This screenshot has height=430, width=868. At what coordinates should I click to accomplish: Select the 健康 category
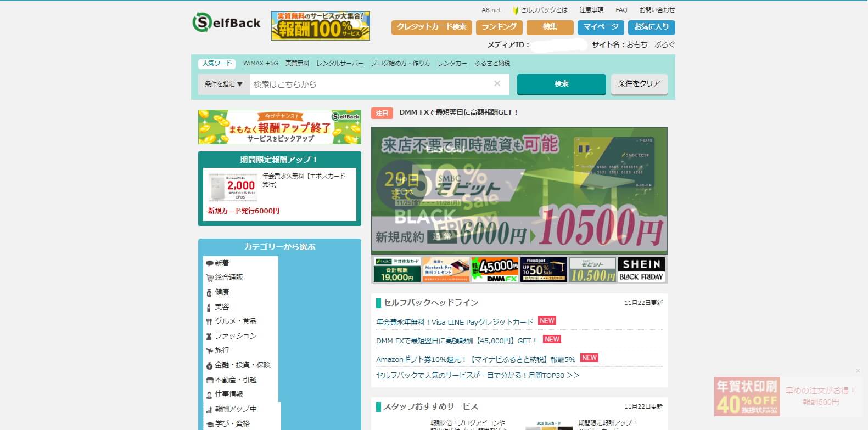coord(217,292)
